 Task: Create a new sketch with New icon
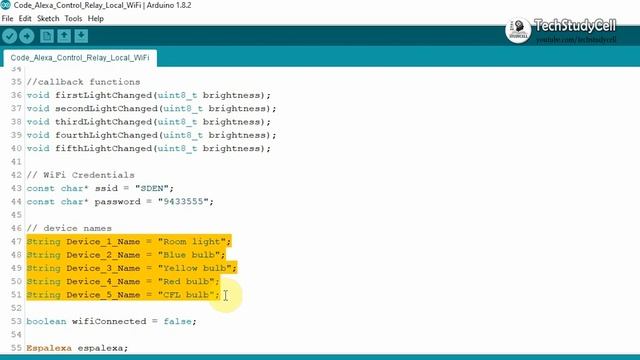pyautogui.click(x=47, y=36)
